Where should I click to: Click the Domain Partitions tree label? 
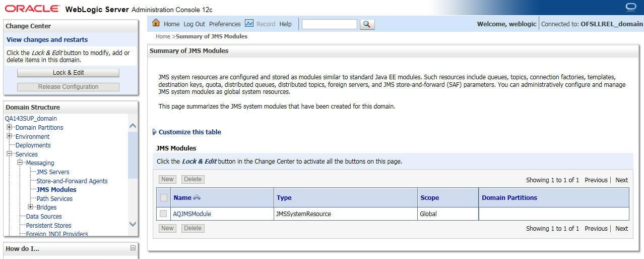pyautogui.click(x=39, y=127)
